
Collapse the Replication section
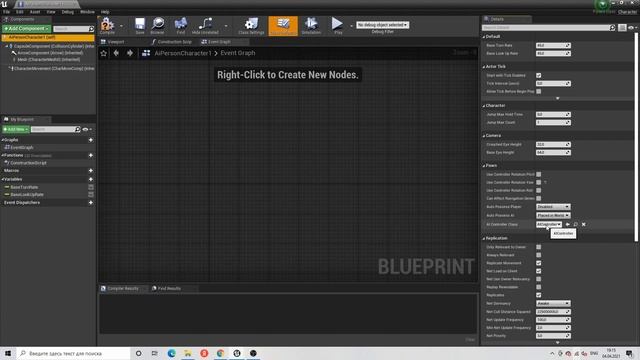coord(484,238)
